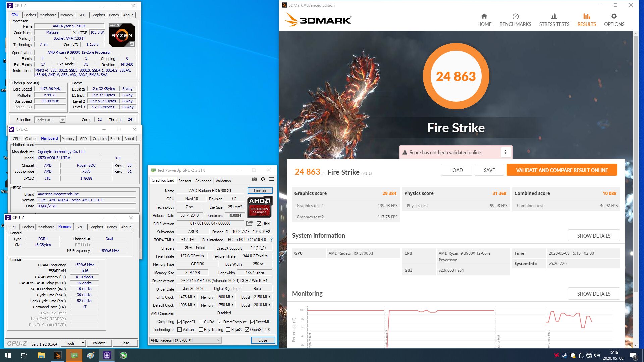Viewport: 644px width, 362px height.
Task: Click Validate button in CPU-Z
Action: coord(99,343)
